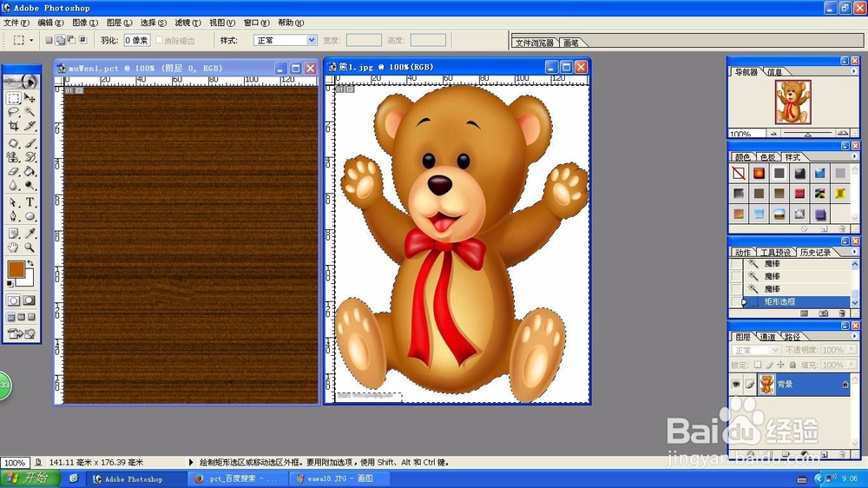Image resolution: width=868 pixels, height=488 pixels.
Task: Open the 文件 (File) menu
Action: pyautogui.click(x=16, y=23)
